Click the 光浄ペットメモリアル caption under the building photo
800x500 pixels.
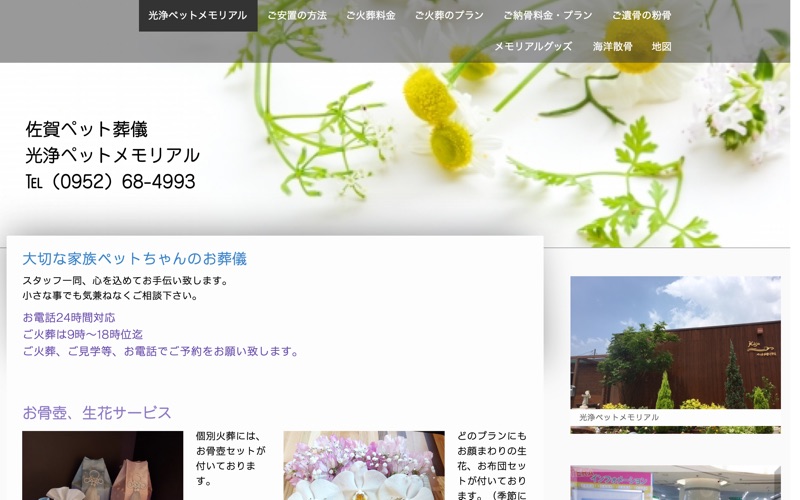619,417
